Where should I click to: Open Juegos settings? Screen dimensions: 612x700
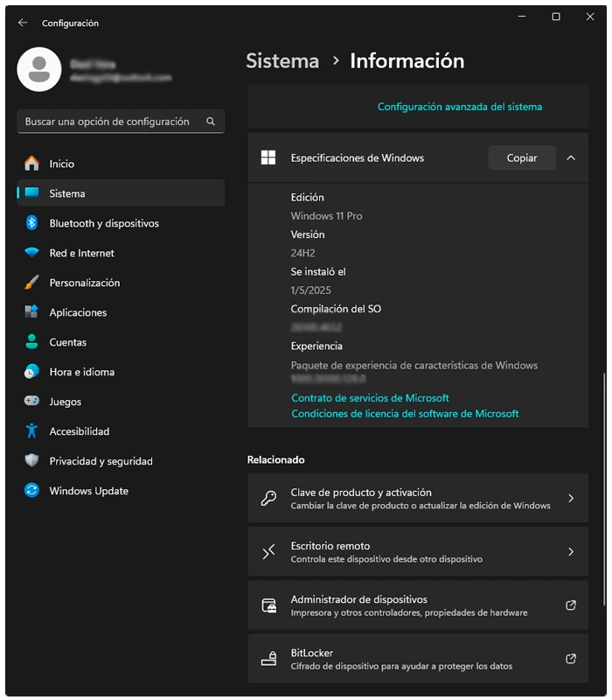pos(121,402)
